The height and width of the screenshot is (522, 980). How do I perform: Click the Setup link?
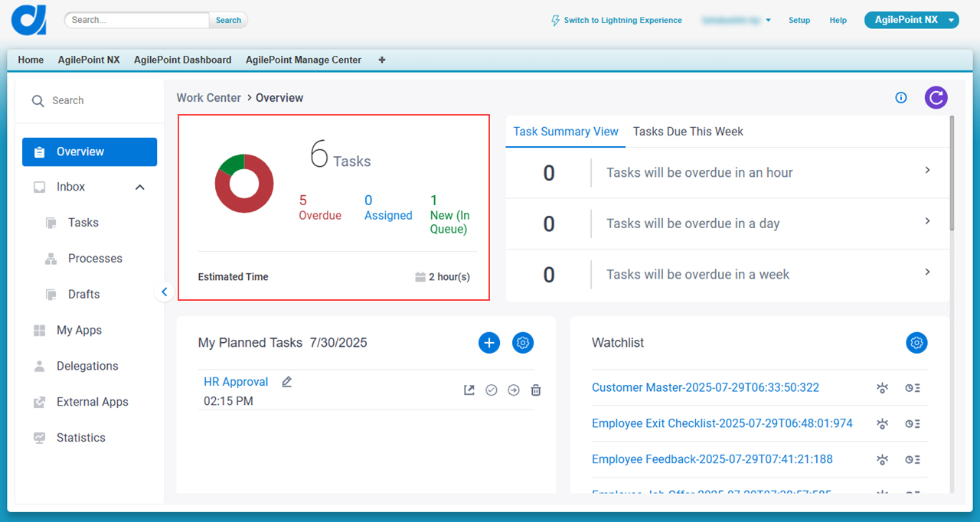[799, 21]
